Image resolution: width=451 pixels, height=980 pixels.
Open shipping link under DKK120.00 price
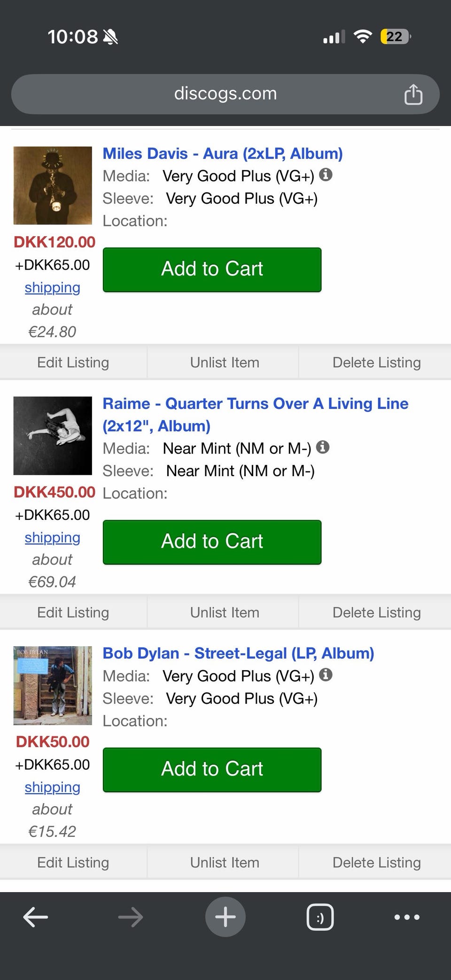pyautogui.click(x=53, y=287)
